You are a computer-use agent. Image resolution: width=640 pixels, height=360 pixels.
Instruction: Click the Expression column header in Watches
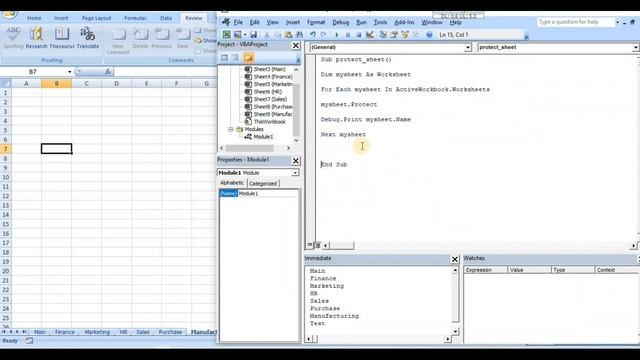coord(485,270)
